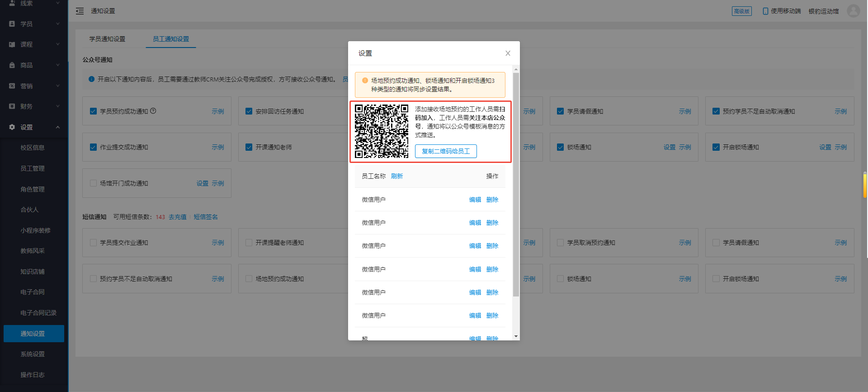This screenshot has height=392, width=868.
Task: Click 设置 link on 开启锁场通知 card
Action: point(826,147)
